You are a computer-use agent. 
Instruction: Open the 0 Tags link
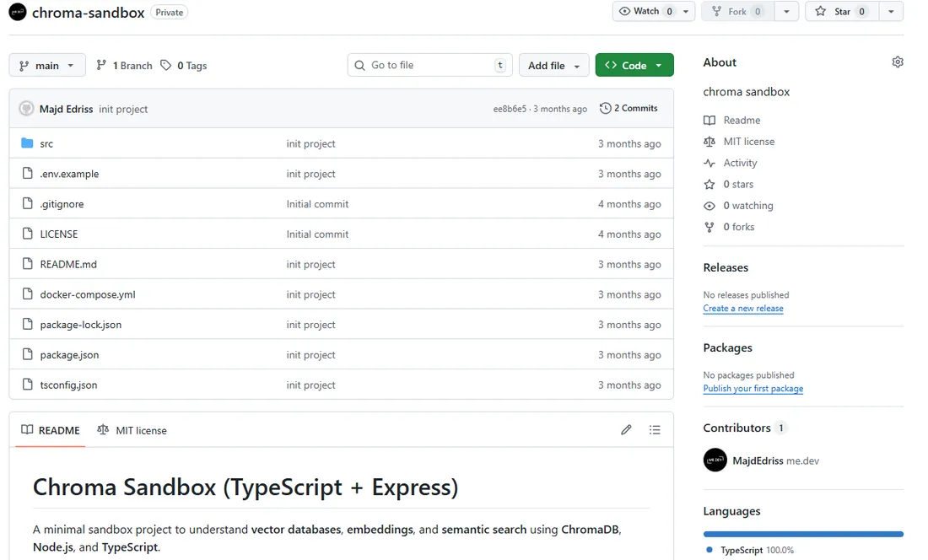click(x=183, y=65)
